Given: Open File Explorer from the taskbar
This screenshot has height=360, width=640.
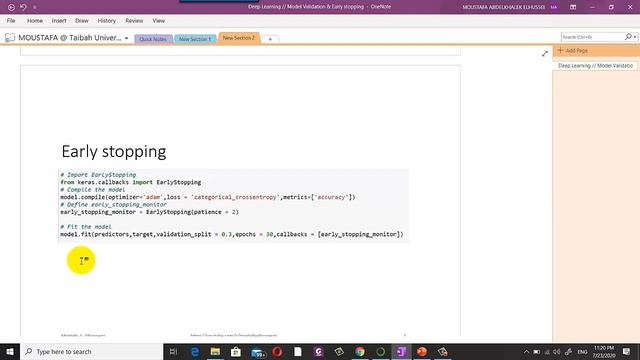Looking at the screenshot, I should (215, 351).
